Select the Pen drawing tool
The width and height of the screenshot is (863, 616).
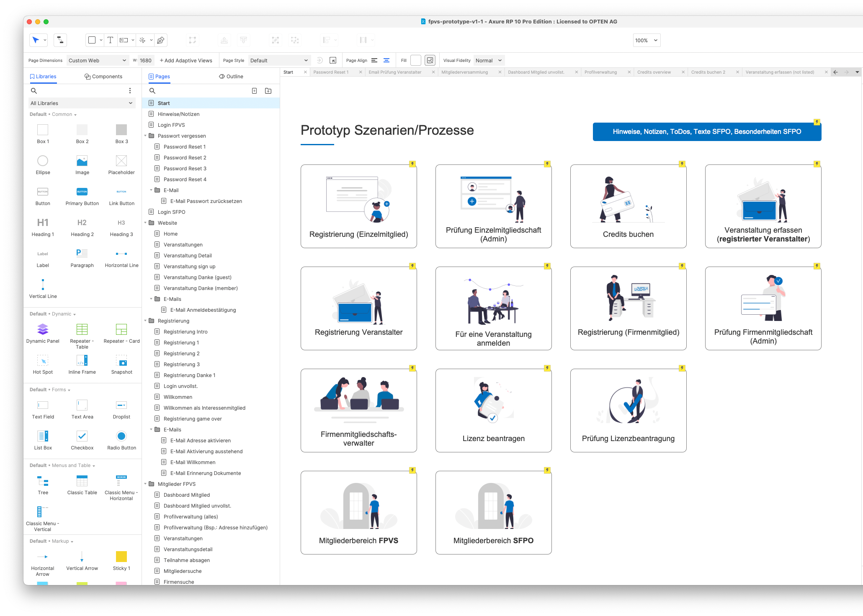[161, 40]
